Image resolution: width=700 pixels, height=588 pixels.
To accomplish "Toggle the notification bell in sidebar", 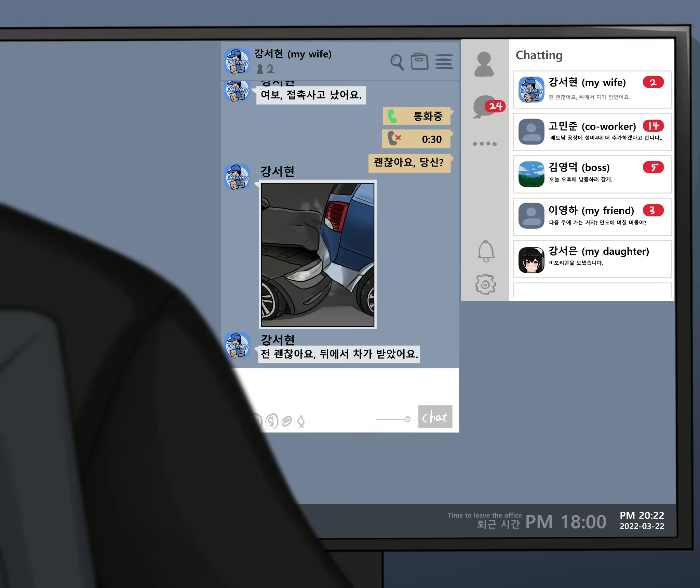I will 486,251.
